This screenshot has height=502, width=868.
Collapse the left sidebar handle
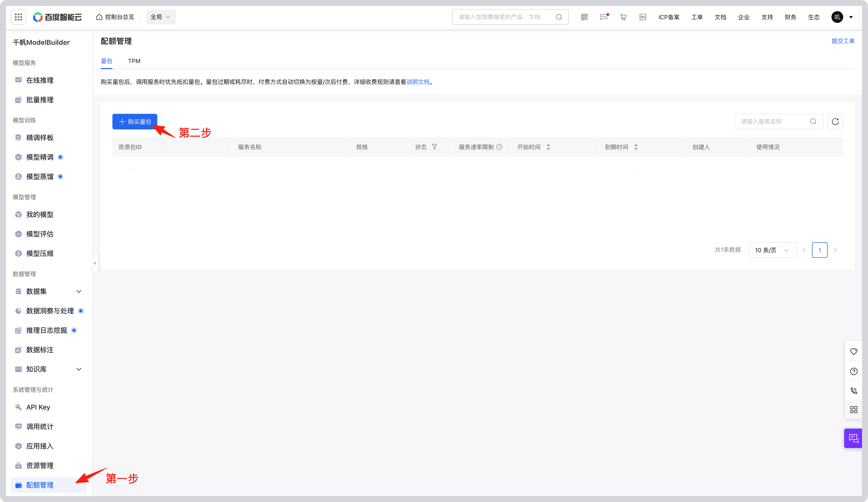coord(95,263)
